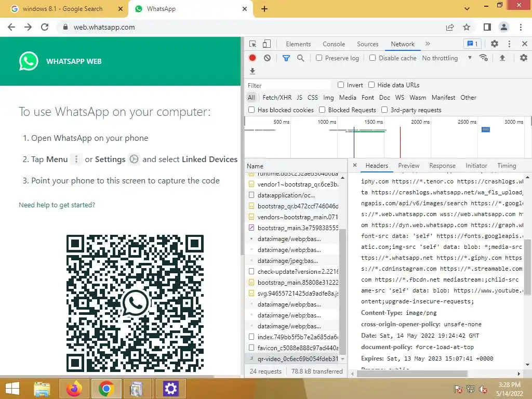Screen dimensions: 532x399
Task: Open Chrome three-dot menu
Action: click(x=521, y=27)
